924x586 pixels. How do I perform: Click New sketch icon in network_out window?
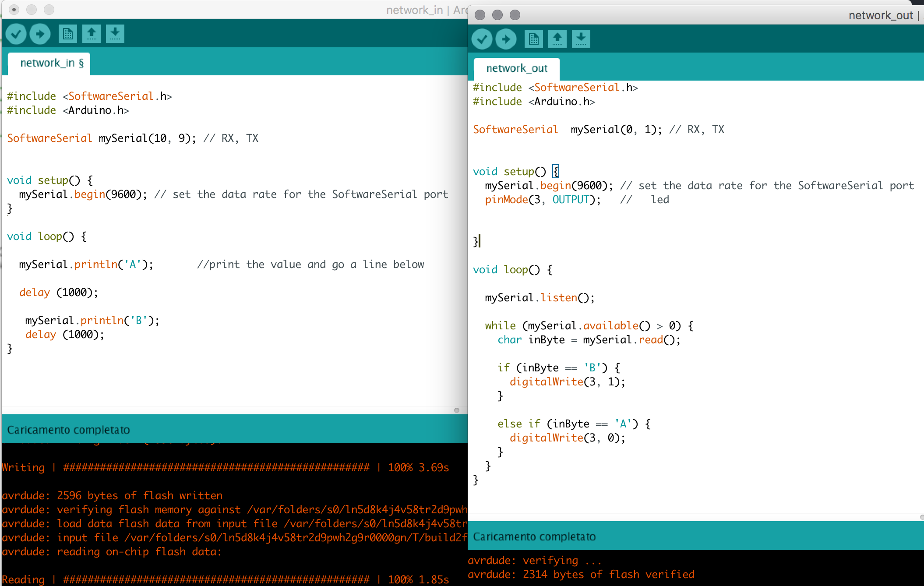pyautogui.click(x=534, y=39)
